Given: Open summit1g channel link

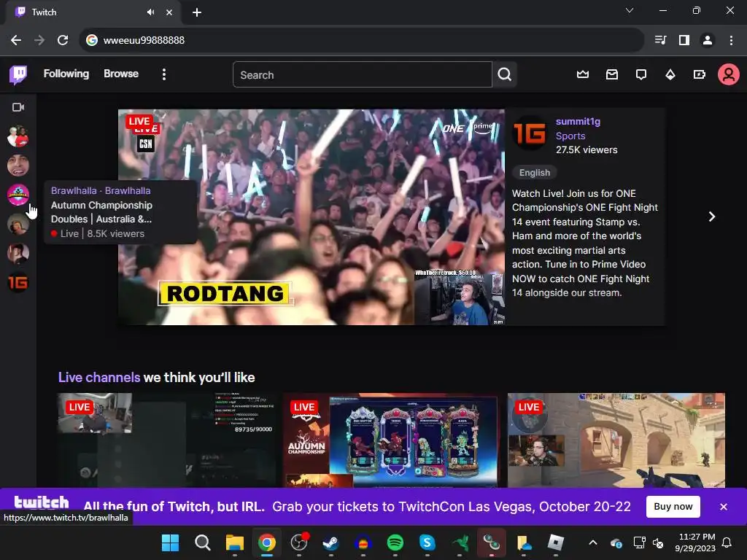Looking at the screenshot, I should tap(578, 122).
